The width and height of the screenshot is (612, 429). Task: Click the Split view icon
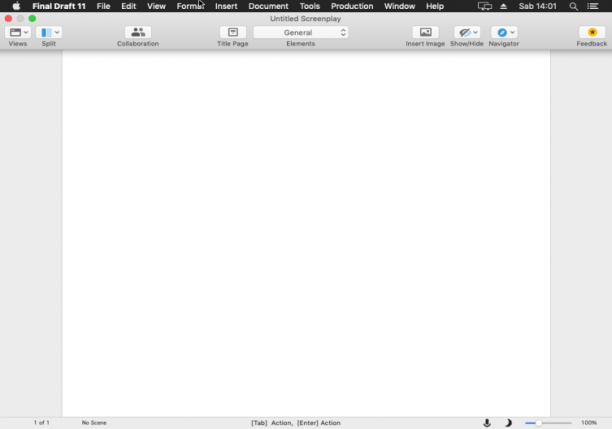tap(46, 32)
